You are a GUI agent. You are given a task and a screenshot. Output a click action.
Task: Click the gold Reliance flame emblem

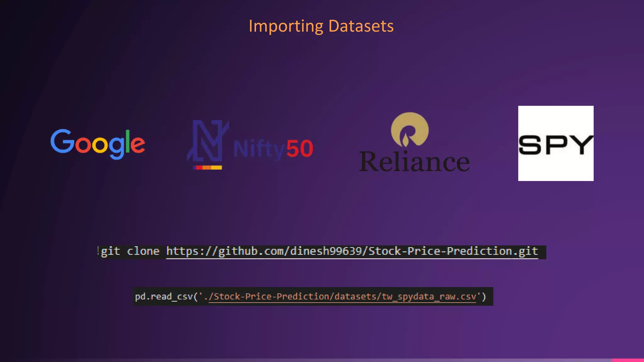[x=409, y=129]
